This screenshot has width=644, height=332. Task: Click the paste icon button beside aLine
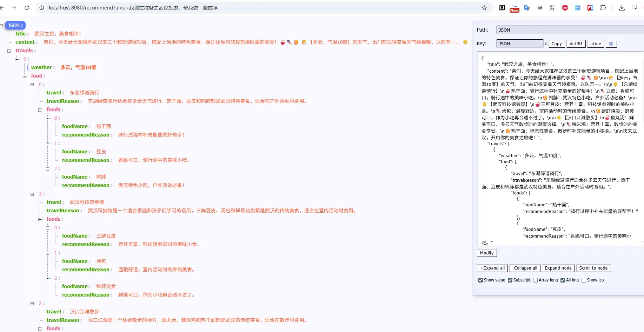(611, 44)
